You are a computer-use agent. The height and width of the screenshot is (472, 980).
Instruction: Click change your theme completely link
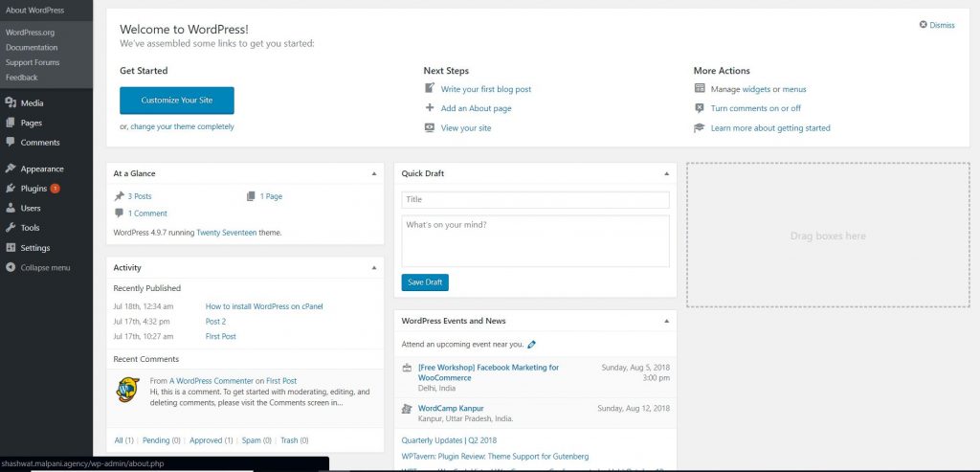click(x=182, y=126)
